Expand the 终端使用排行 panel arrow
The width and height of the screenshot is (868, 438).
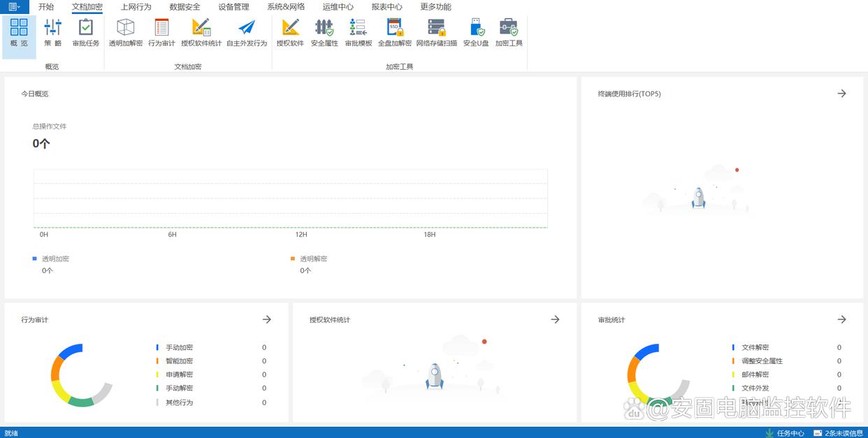coord(841,94)
